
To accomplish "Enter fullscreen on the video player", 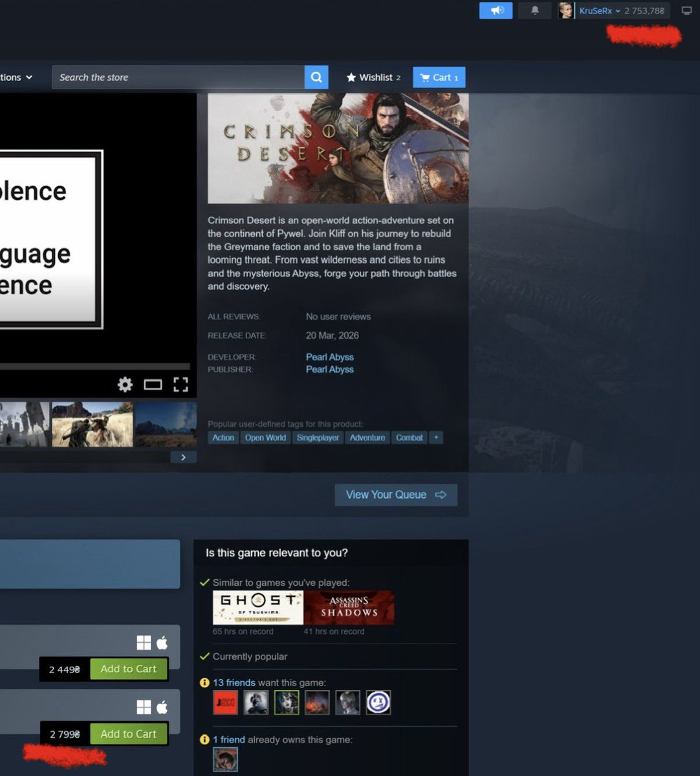I will pos(180,385).
